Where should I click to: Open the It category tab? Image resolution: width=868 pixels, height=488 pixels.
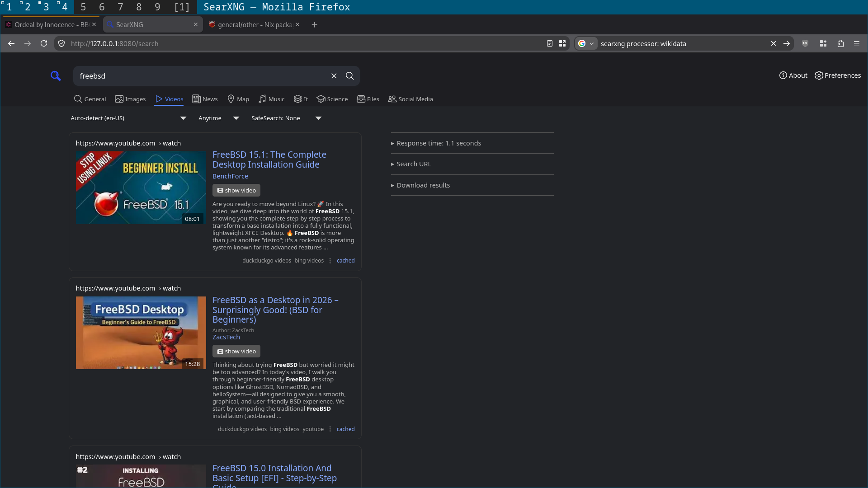click(x=301, y=99)
